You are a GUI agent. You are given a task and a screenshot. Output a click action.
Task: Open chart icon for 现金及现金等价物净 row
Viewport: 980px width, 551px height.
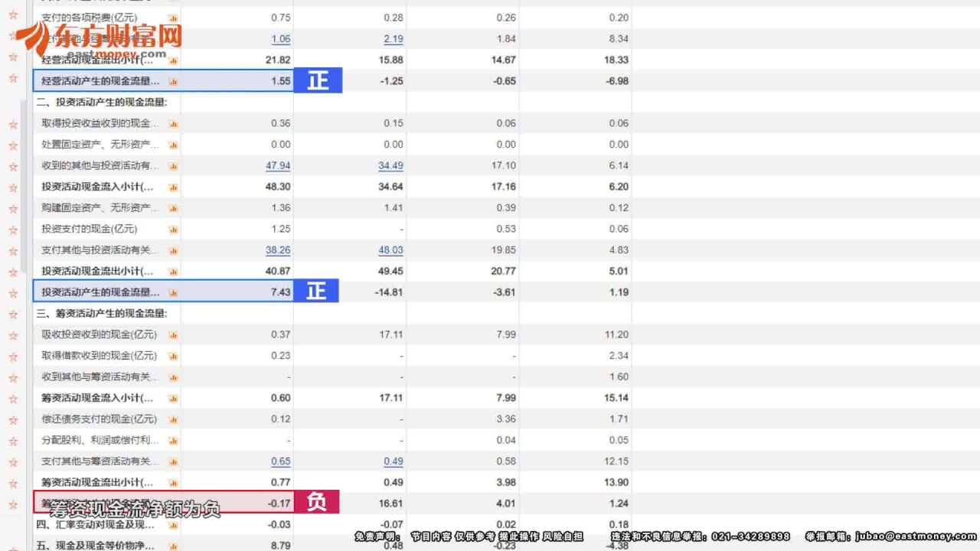coord(173,546)
